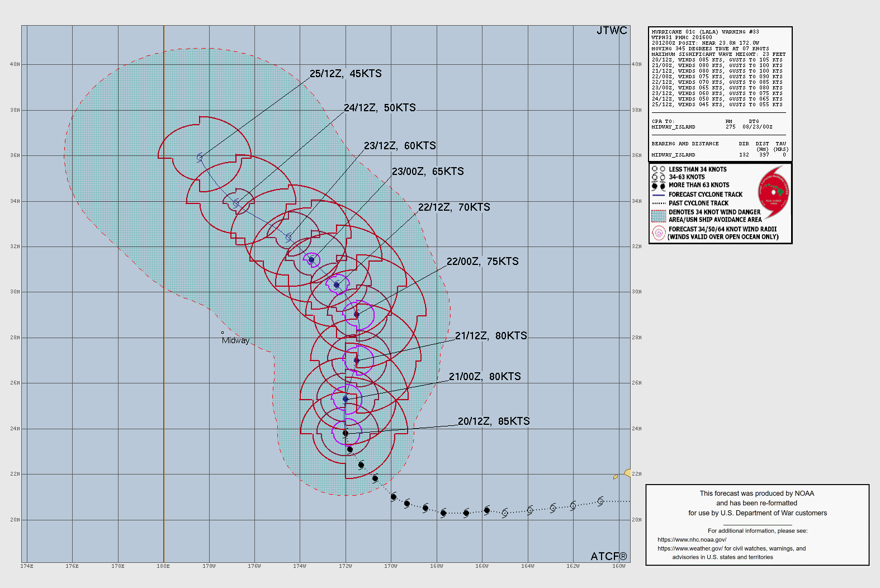Click storm symbol at 22/12Z forecast position

point(337,285)
